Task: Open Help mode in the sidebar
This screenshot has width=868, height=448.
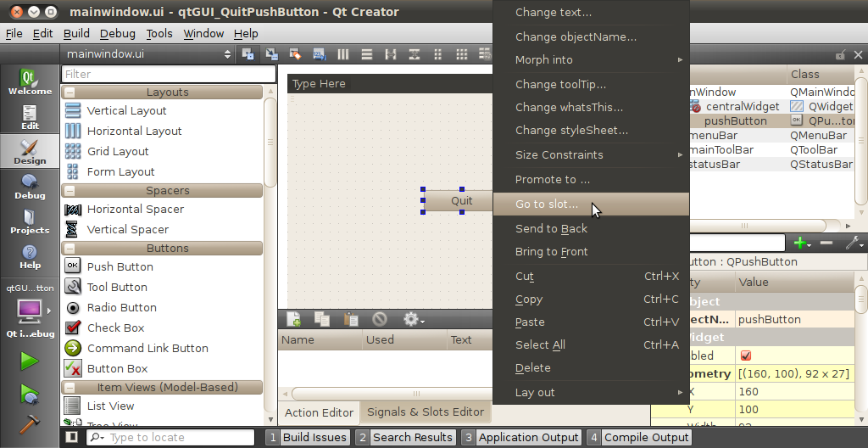Action: pyautogui.click(x=30, y=257)
